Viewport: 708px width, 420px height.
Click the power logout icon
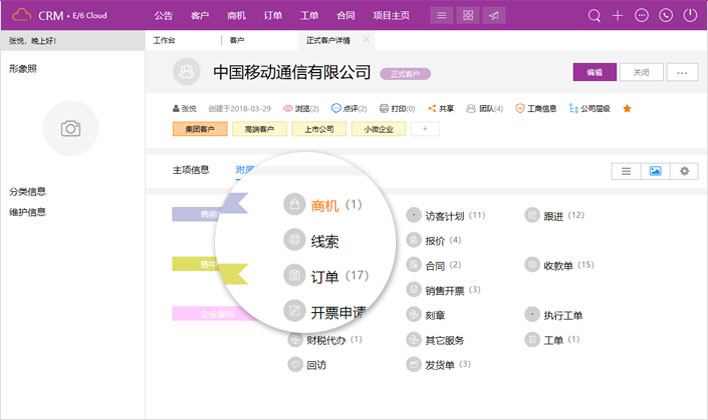[x=690, y=16]
